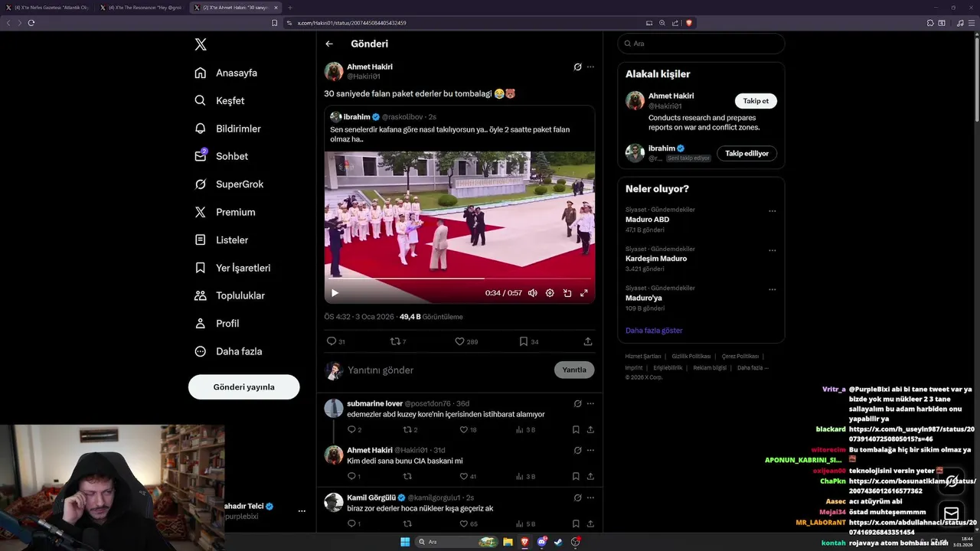Like the post with 289 likes
Screen dimensions: 980x551
[466, 341]
